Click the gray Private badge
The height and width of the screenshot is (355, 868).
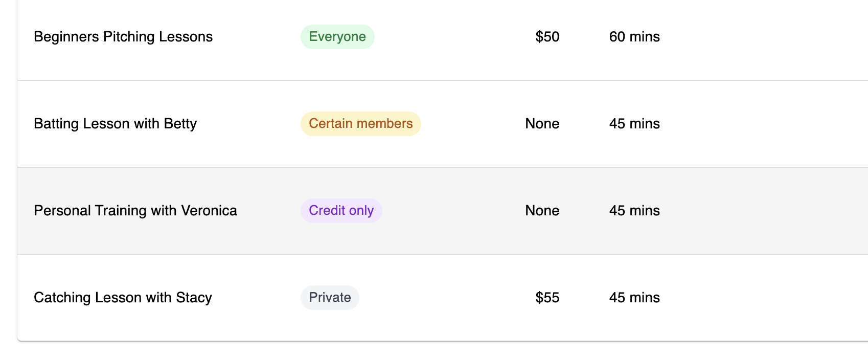330,298
